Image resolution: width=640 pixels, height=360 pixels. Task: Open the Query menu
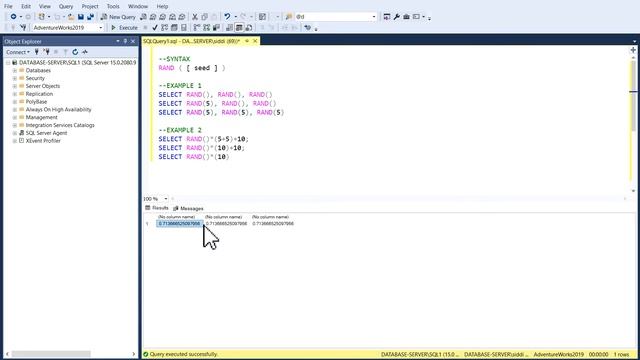[x=66, y=6]
